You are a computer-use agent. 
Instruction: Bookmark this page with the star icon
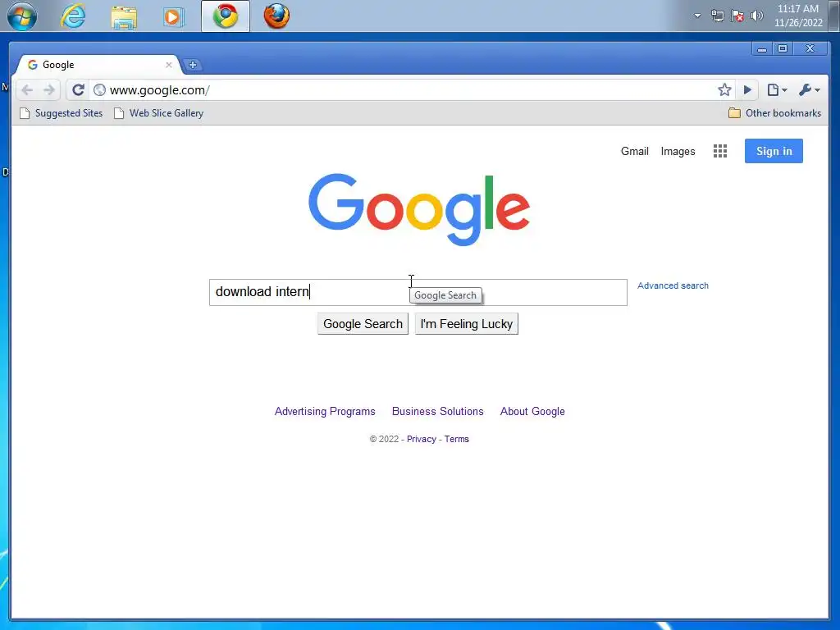(724, 90)
